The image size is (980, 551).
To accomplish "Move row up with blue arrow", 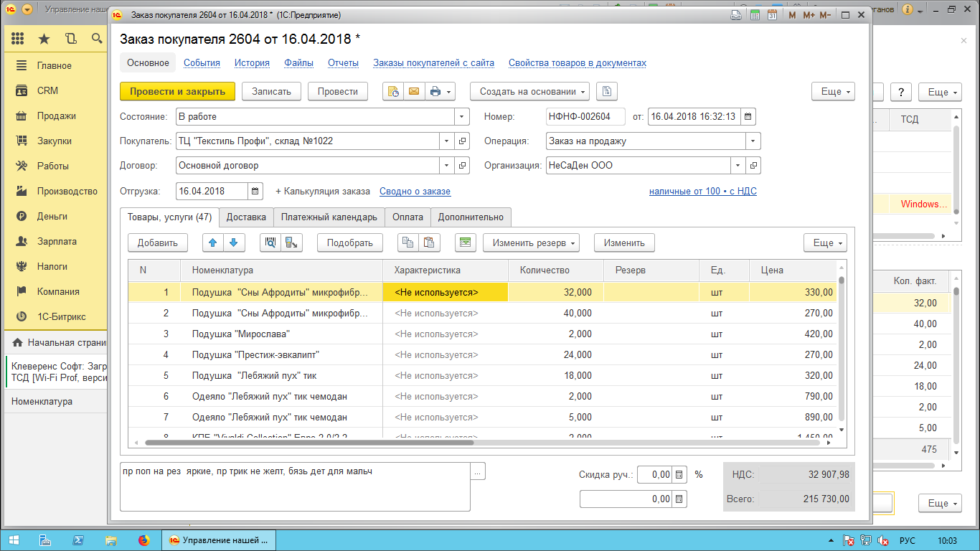I will coord(212,242).
